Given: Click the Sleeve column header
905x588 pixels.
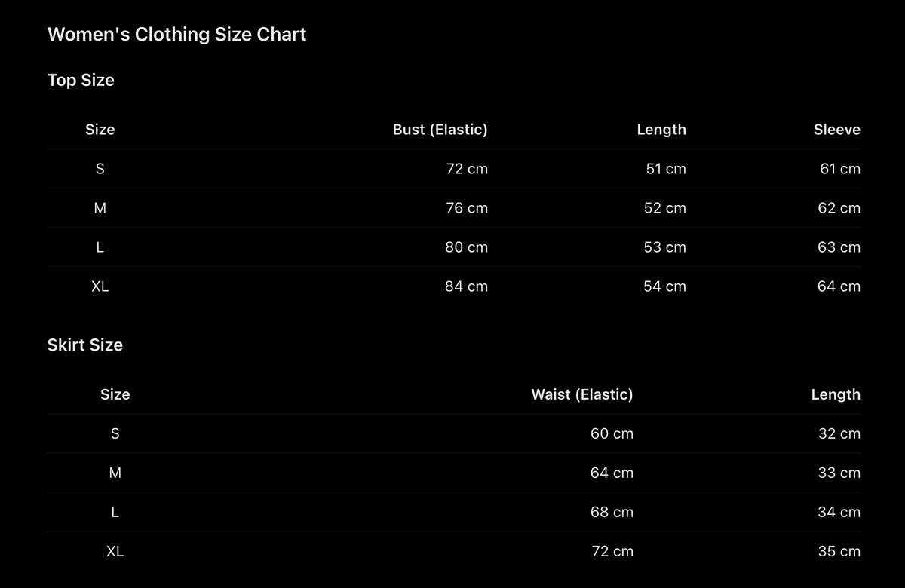Looking at the screenshot, I should pos(837,130).
